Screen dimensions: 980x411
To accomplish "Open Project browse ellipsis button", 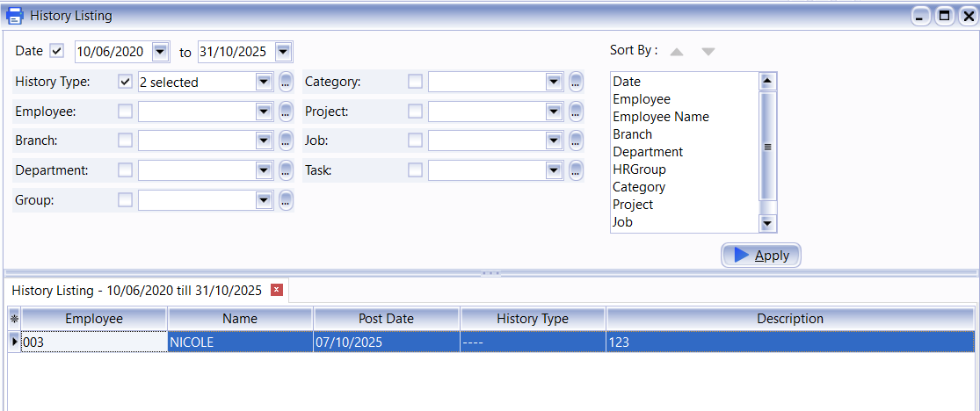I will coord(576,112).
